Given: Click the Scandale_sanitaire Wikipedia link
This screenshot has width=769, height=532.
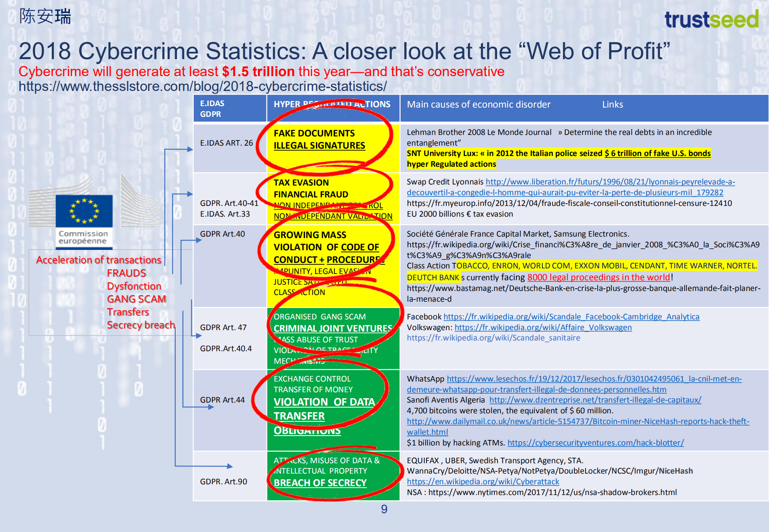Looking at the screenshot, I should (x=493, y=338).
